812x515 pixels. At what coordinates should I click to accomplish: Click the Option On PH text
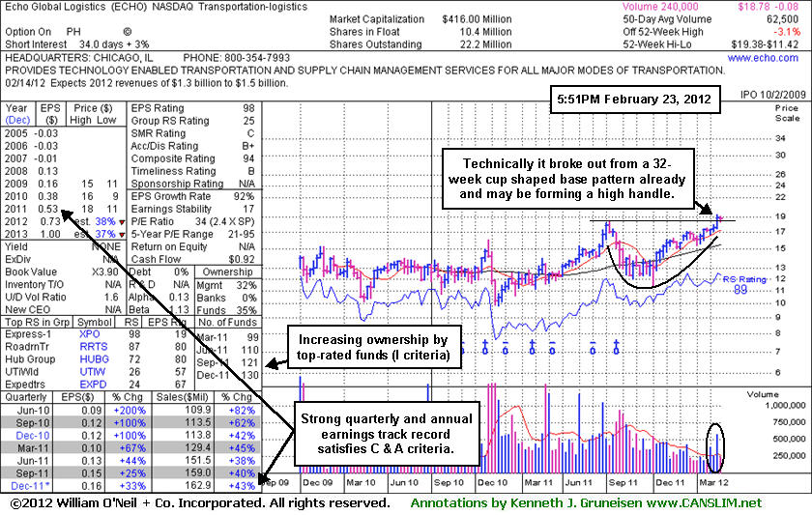(43, 32)
